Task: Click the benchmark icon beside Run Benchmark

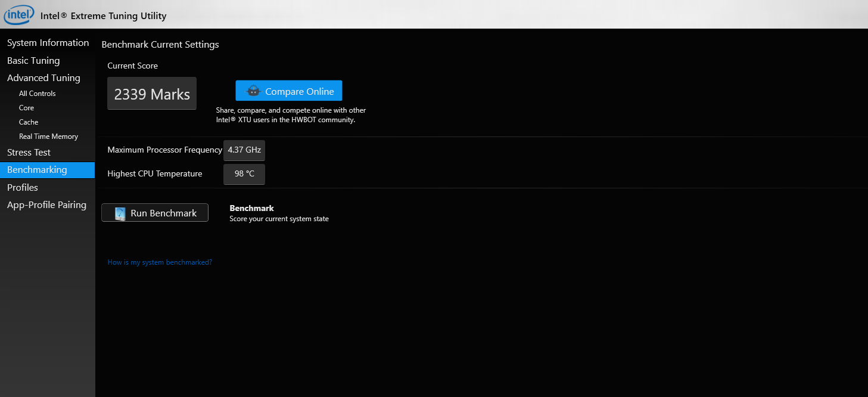Action: pos(120,213)
